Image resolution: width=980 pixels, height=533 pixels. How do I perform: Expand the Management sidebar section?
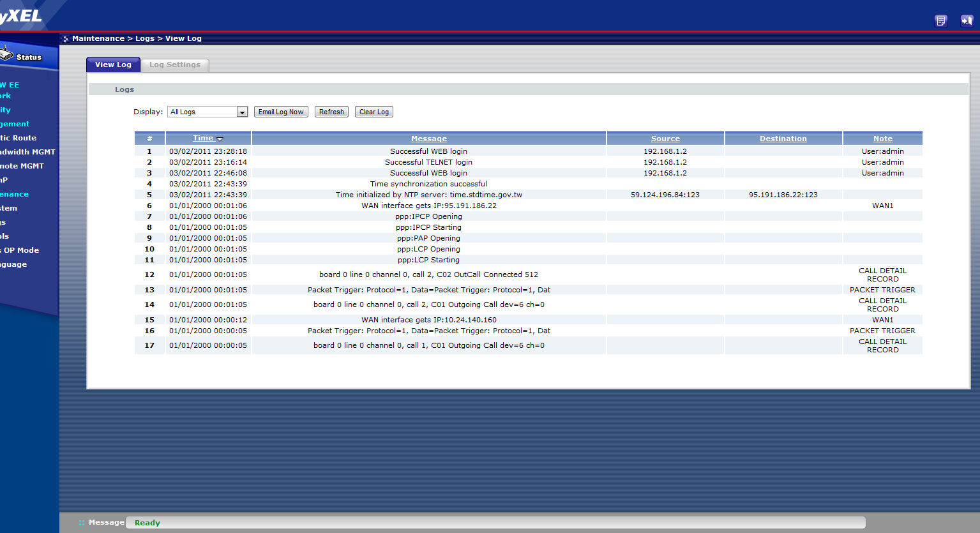[15, 124]
